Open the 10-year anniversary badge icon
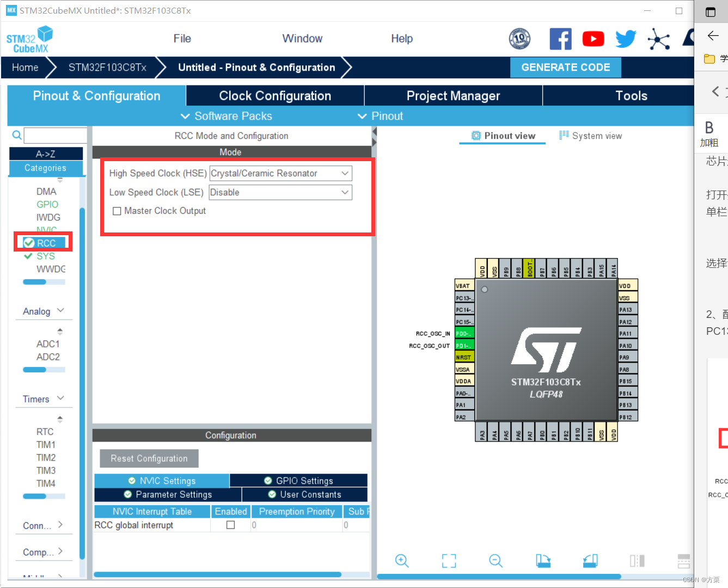Image resolution: width=728 pixels, height=588 pixels. pos(519,39)
